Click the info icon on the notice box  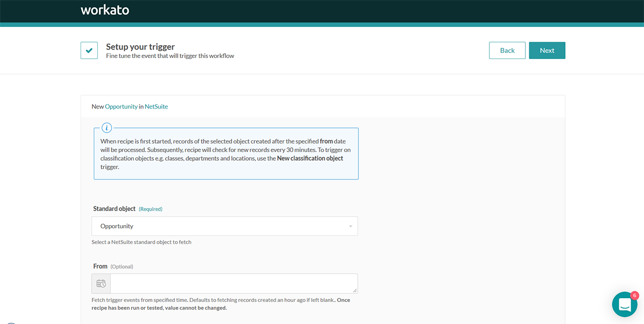pyautogui.click(x=107, y=128)
